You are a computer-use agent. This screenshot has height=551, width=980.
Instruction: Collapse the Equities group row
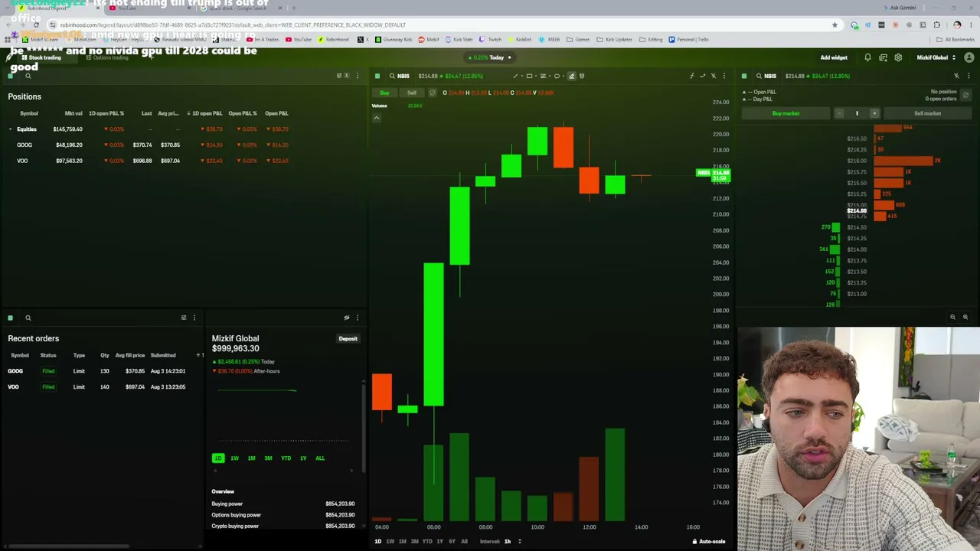[11, 129]
